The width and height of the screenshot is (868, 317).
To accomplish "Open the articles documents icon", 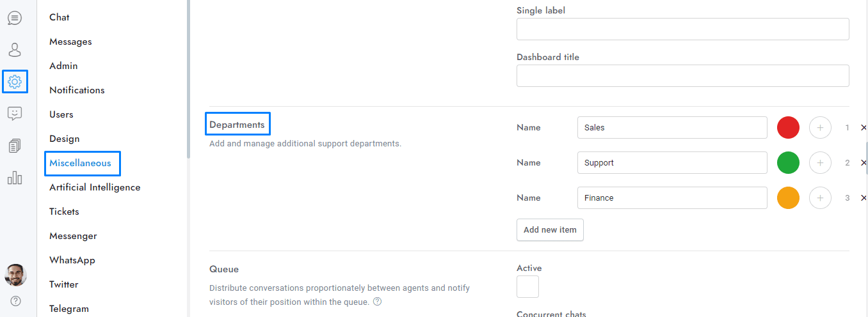I will click(x=15, y=146).
